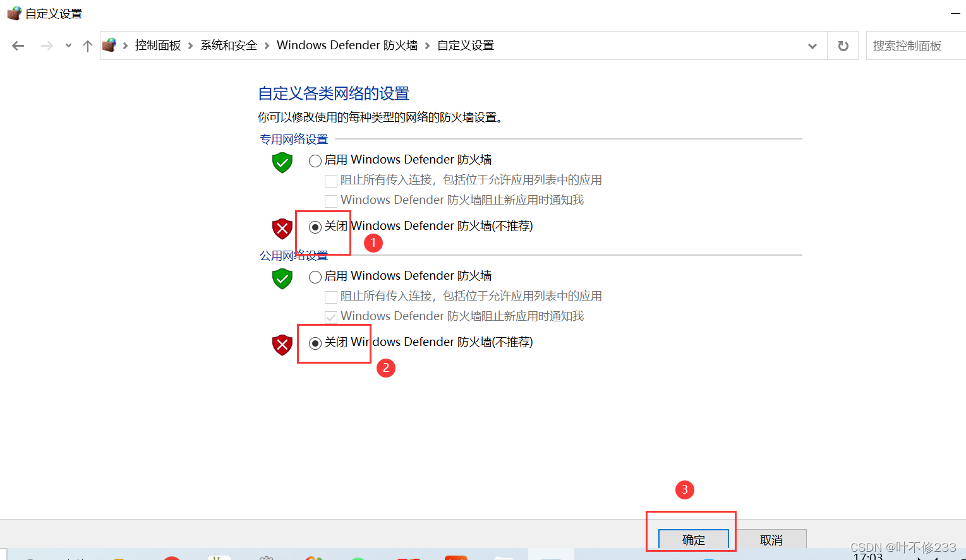Navigate to 控制面板 in the breadcrumb
Screen dimensions: 966x560
pos(158,45)
